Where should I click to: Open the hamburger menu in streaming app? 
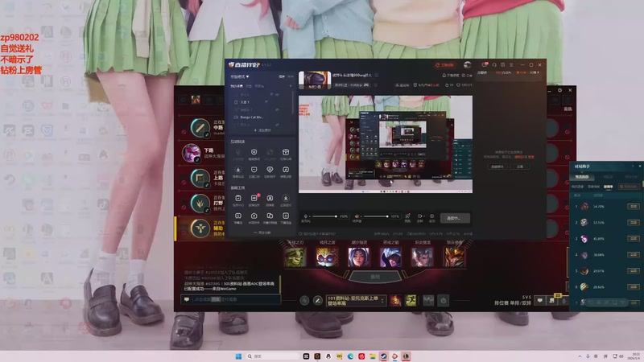(x=511, y=65)
